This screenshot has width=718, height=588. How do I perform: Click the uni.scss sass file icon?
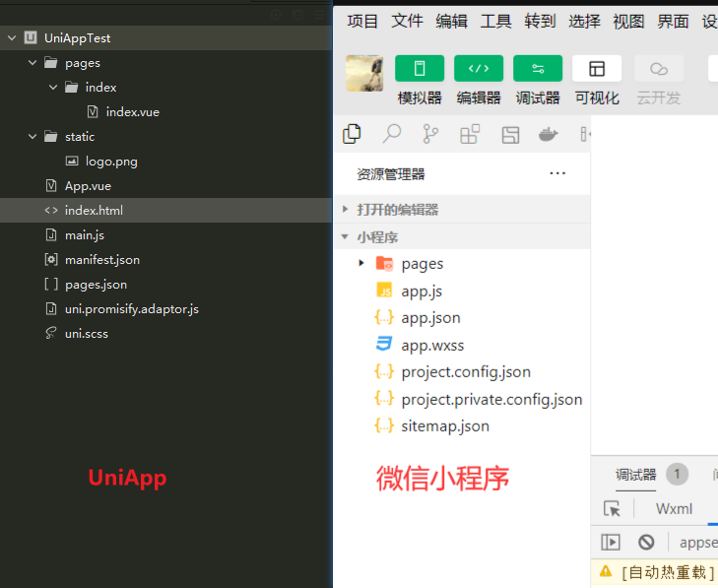click(x=51, y=333)
